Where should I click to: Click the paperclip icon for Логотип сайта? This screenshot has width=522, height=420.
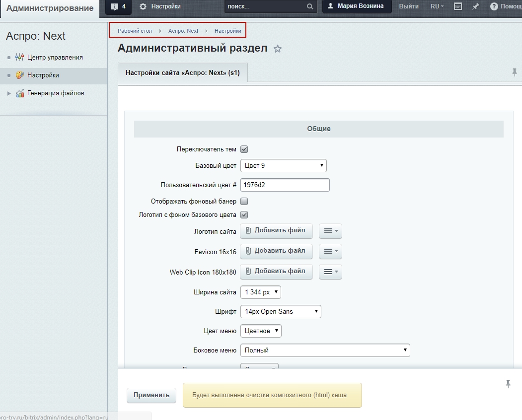(248, 230)
